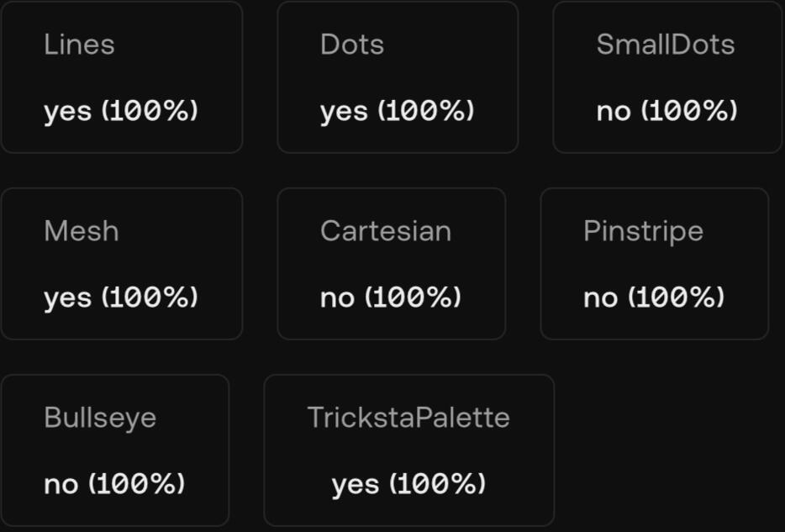Viewport: 785px width, 532px height.
Task: Click the no (100%) value under SmallDots
Action: [666, 111]
